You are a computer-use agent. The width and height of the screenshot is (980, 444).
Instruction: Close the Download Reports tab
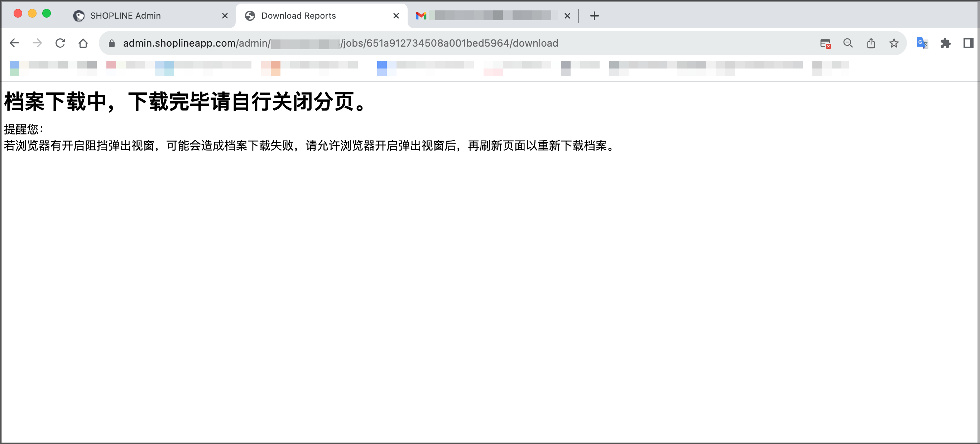click(x=396, y=16)
